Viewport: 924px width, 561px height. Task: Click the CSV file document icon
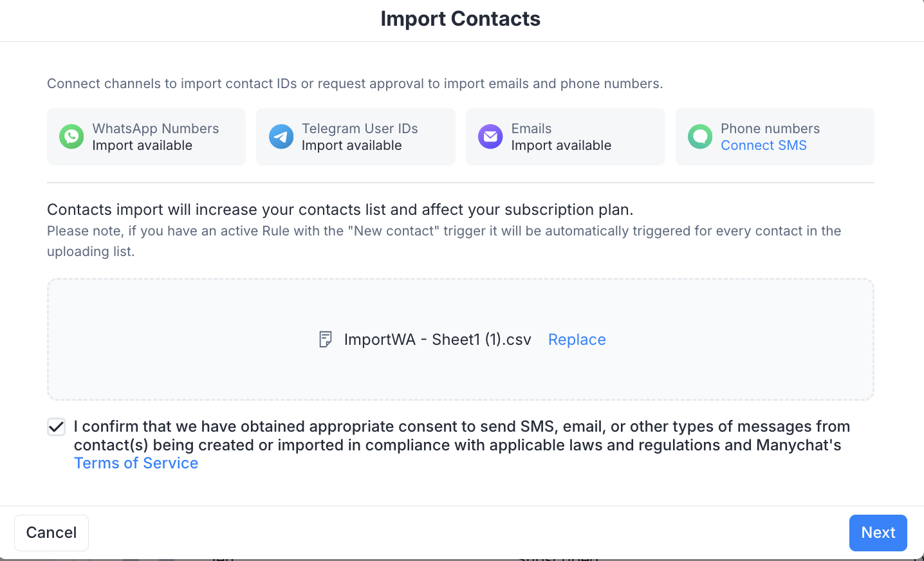[x=326, y=340]
